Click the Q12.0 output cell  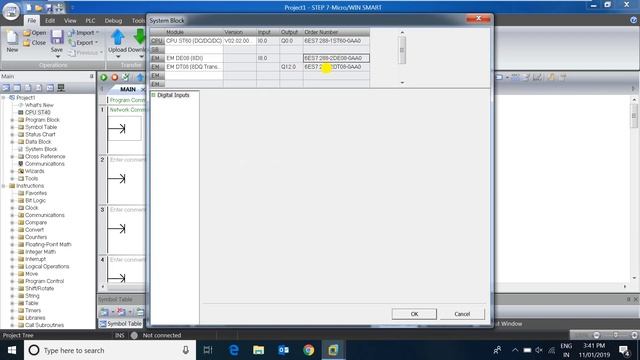click(x=291, y=67)
